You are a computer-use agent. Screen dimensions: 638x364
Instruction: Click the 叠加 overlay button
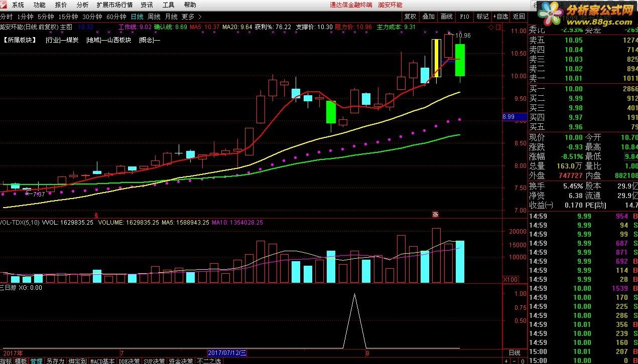click(428, 16)
